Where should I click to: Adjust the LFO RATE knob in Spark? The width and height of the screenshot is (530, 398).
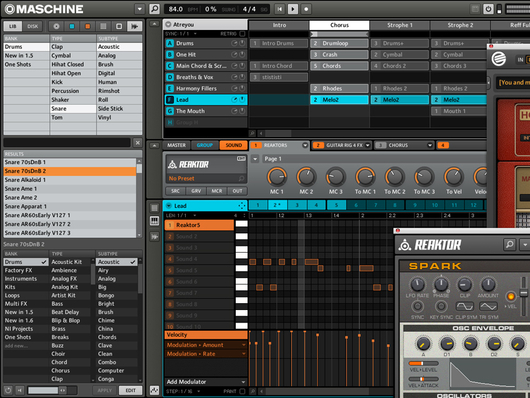pos(417,284)
